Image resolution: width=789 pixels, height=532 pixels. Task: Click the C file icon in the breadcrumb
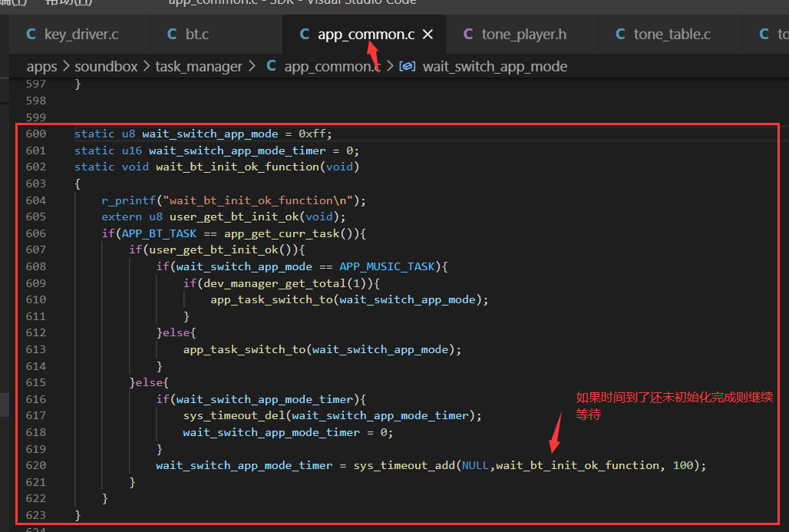(x=271, y=66)
